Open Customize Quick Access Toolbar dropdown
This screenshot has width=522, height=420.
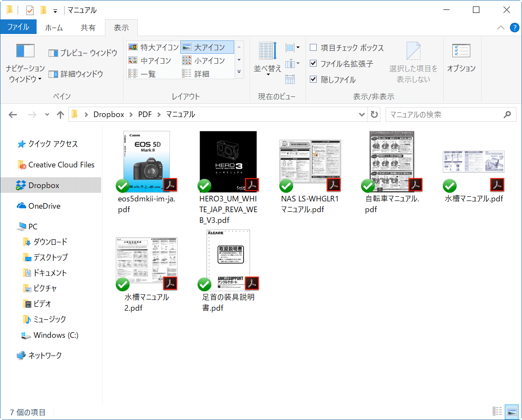click(x=55, y=10)
